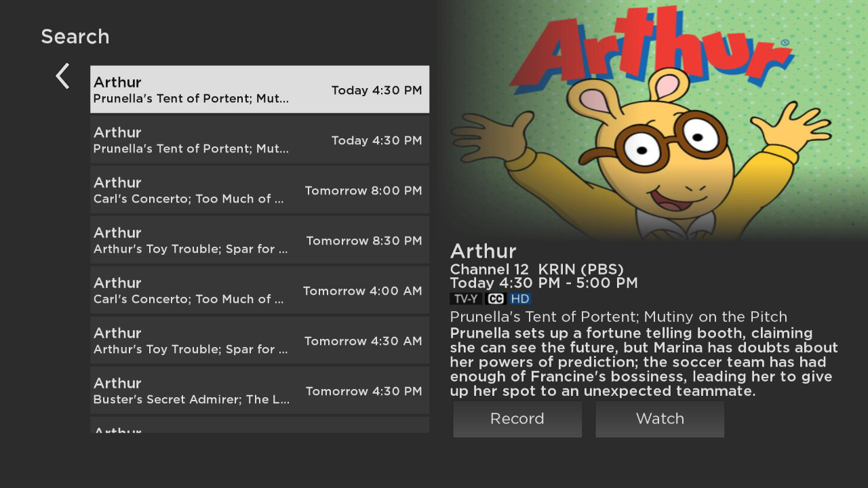This screenshot has height=488, width=868.
Task: Open Buster's Secret Admirer Tomorrow 4:30 PM listing
Action: click(x=259, y=390)
